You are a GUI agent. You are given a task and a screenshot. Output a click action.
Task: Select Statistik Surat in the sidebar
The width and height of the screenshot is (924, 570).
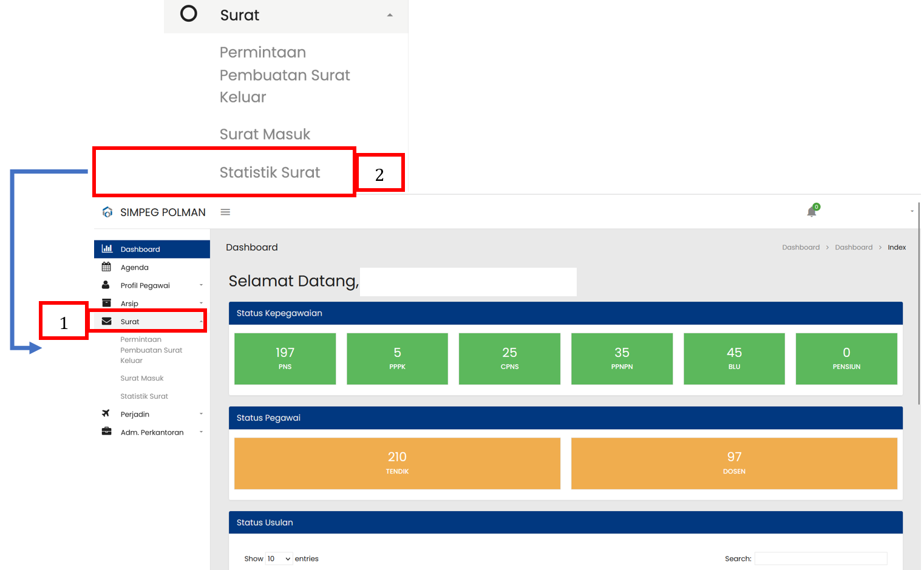pyautogui.click(x=144, y=396)
